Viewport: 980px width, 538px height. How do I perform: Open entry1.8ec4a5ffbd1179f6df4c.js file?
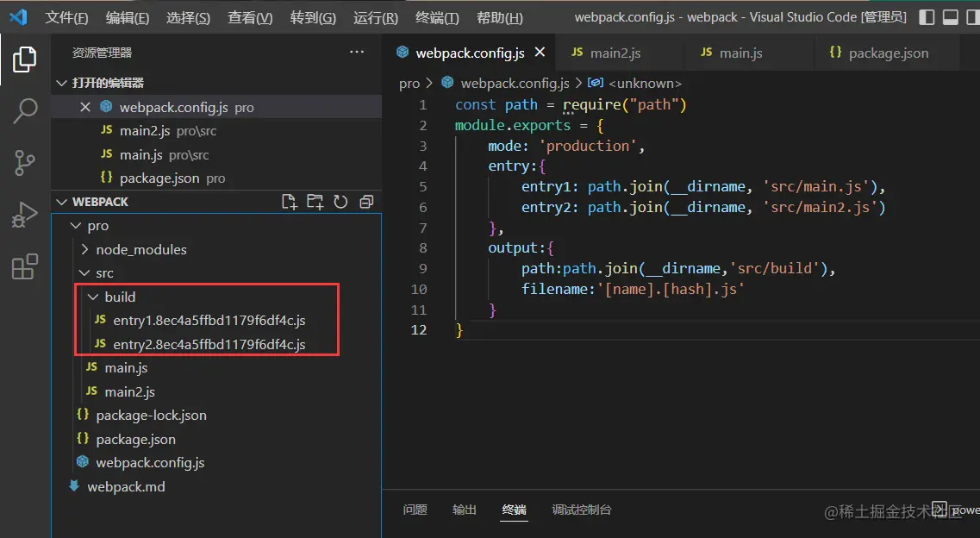click(209, 321)
